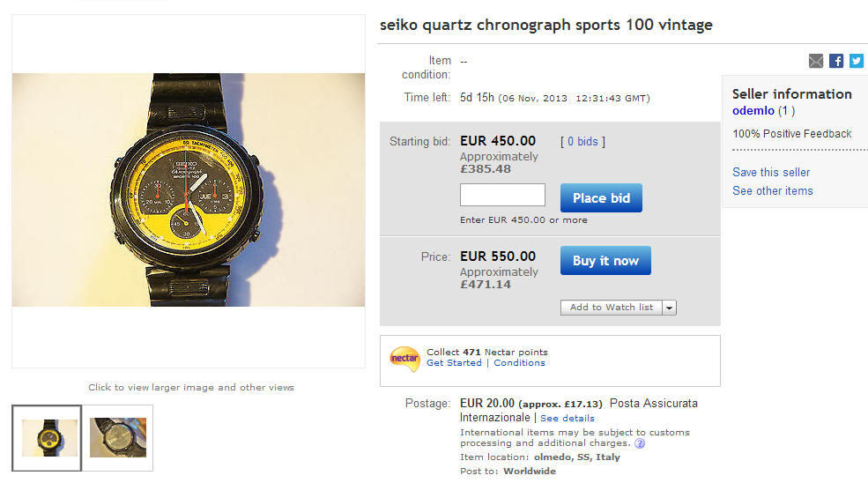Open Nectar Conditions link
This screenshot has height=483, width=868.
click(519, 363)
